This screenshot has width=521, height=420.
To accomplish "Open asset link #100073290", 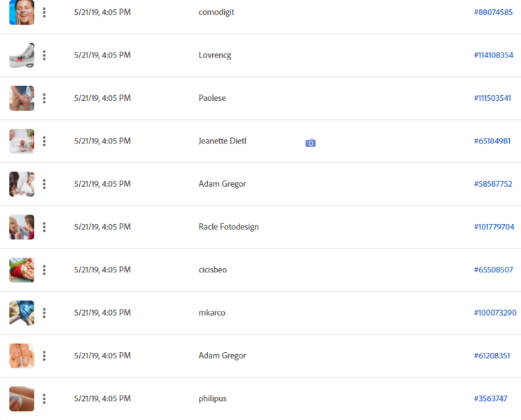I will 495,313.
